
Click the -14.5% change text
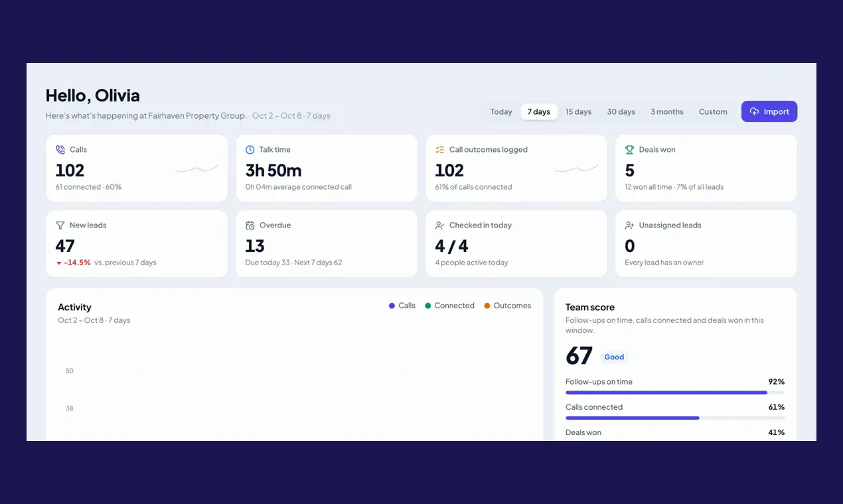click(x=78, y=263)
